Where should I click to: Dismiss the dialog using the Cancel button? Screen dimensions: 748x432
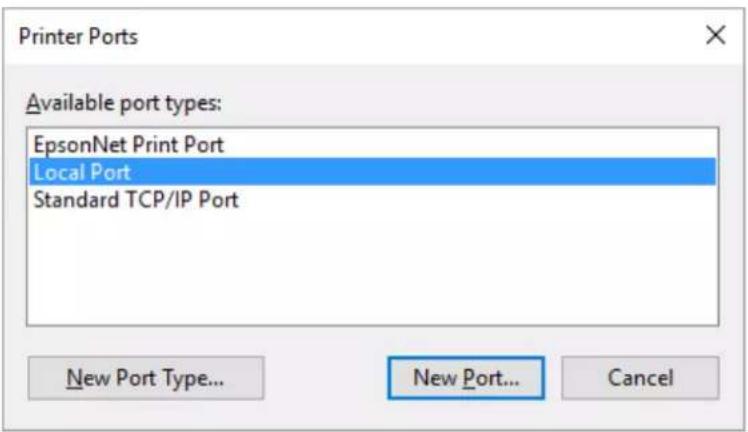[x=640, y=378]
